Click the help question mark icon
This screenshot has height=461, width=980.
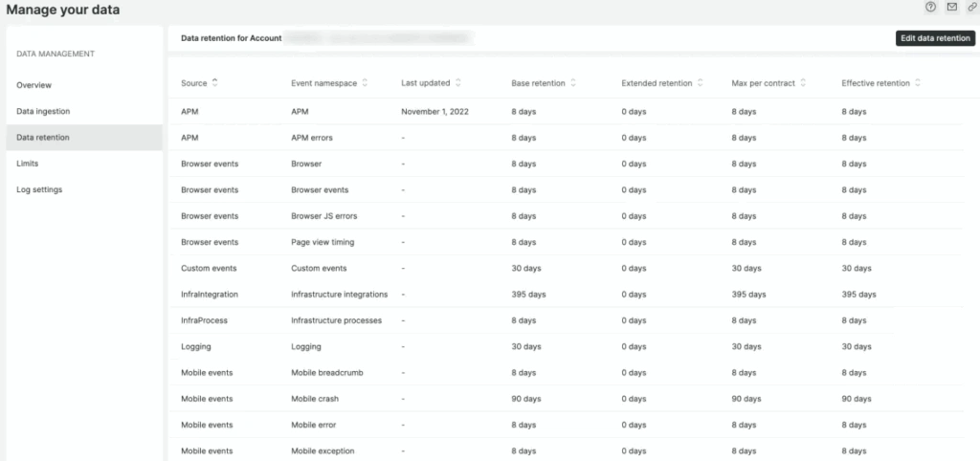click(x=930, y=8)
